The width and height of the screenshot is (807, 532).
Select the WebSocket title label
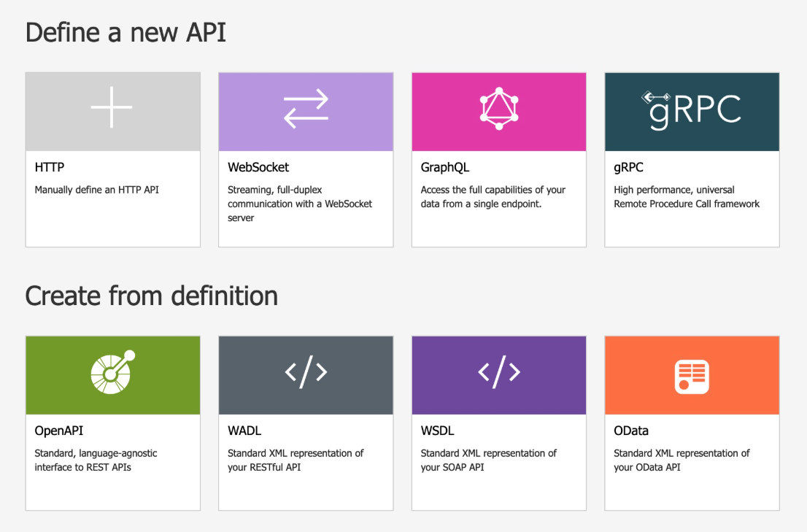tap(258, 168)
